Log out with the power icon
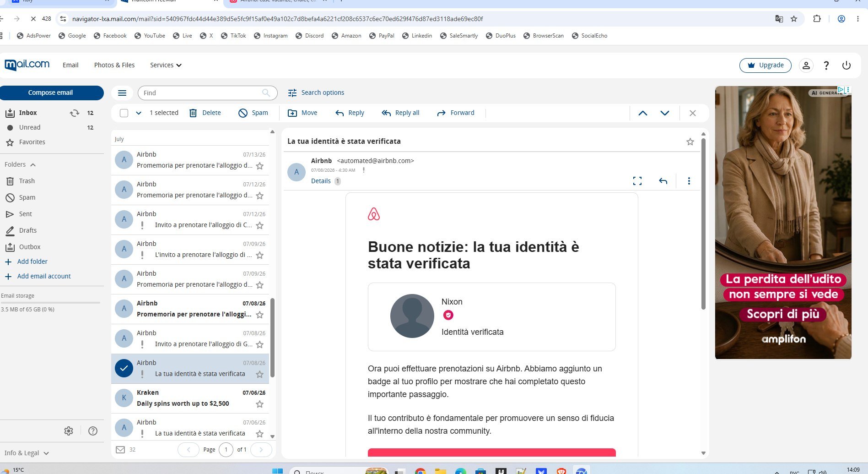Screen dimensions: 868x474 (846, 65)
